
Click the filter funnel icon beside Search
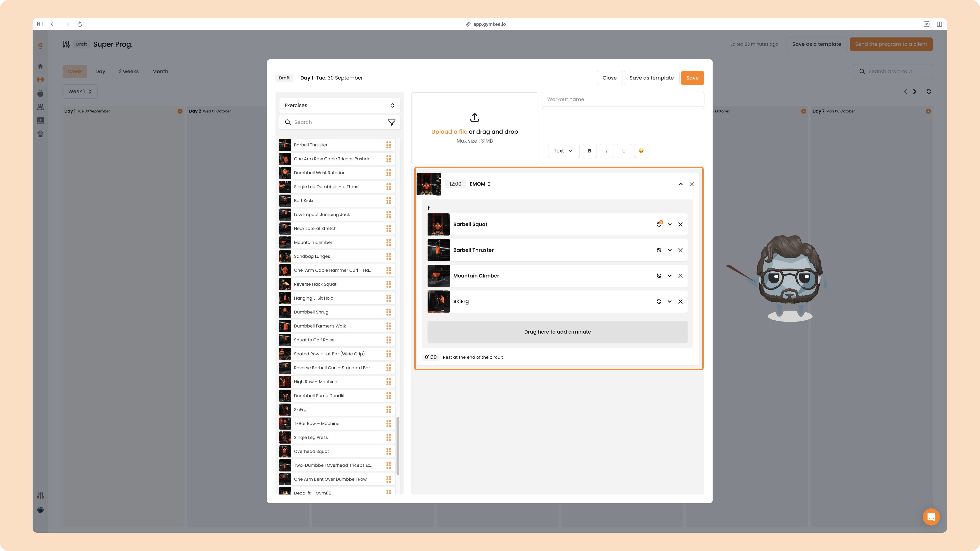coord(392,122)
